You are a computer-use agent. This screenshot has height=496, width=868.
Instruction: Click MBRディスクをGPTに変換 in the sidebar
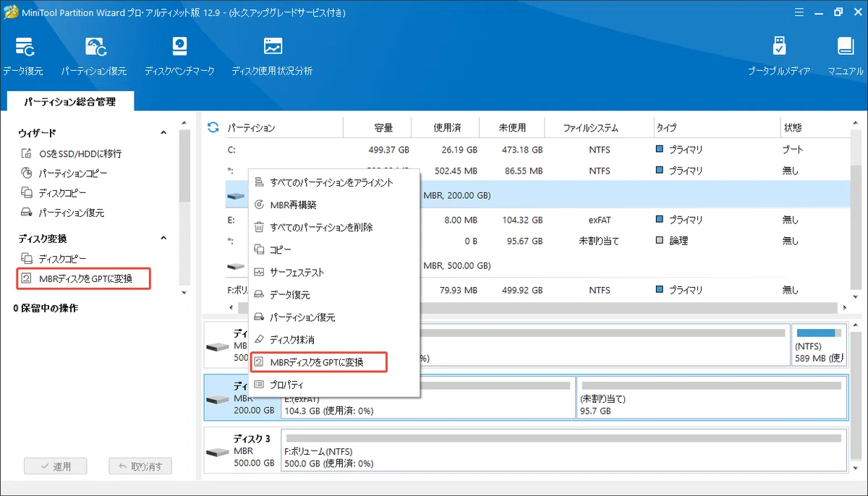click(85, 278)
